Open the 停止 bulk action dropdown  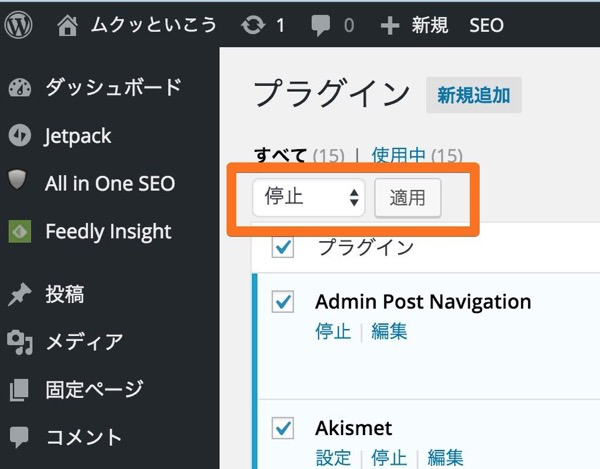pos(309,197)
